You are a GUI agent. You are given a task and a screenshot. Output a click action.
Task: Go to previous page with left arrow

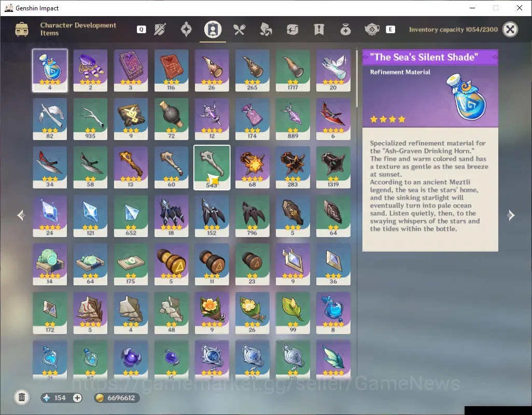click(x=21, y=215)
